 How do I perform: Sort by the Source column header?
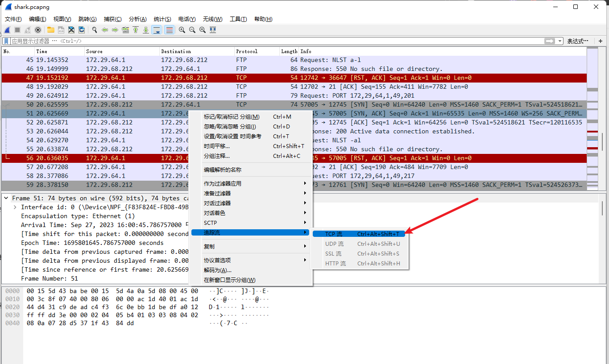pyautogui.click(x=122, y=51)
